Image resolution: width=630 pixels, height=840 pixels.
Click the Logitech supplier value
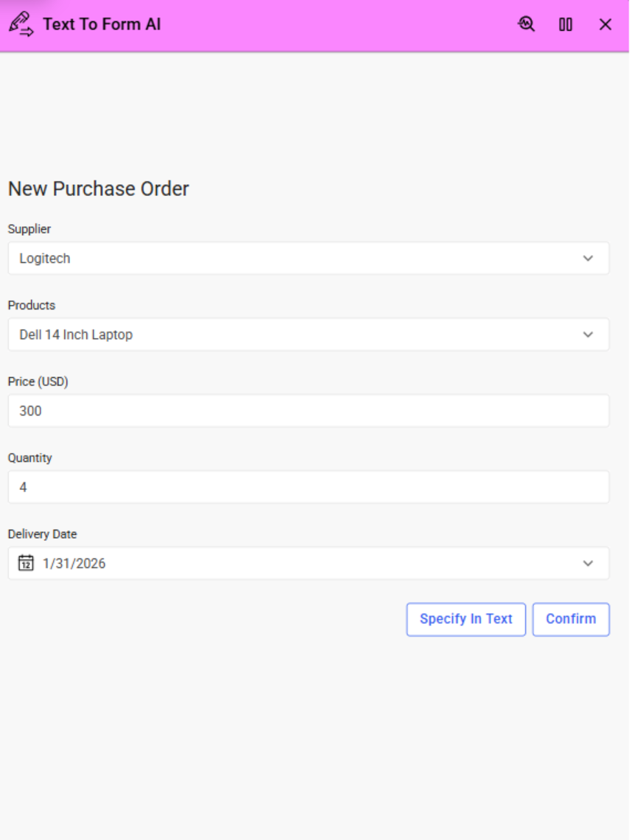pos(45,259)
